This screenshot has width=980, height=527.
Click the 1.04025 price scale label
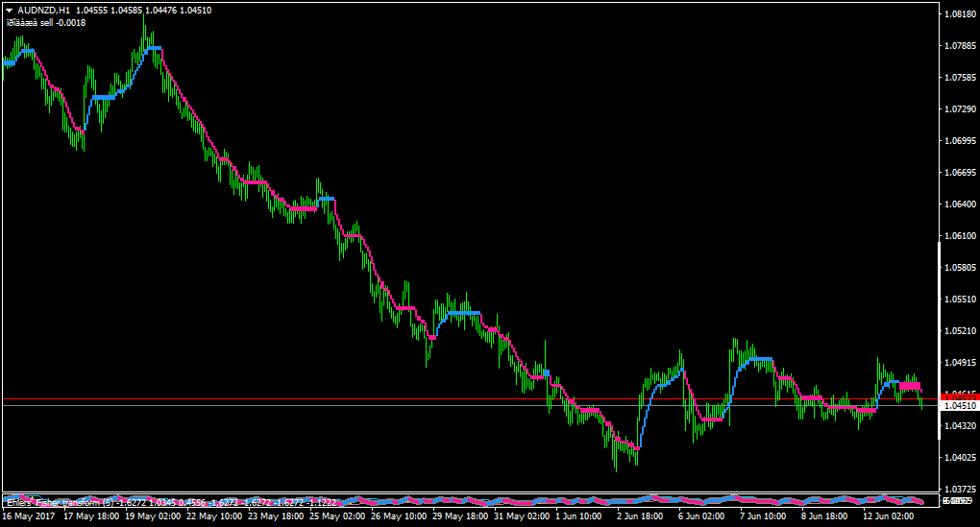(x=960, y=458)
